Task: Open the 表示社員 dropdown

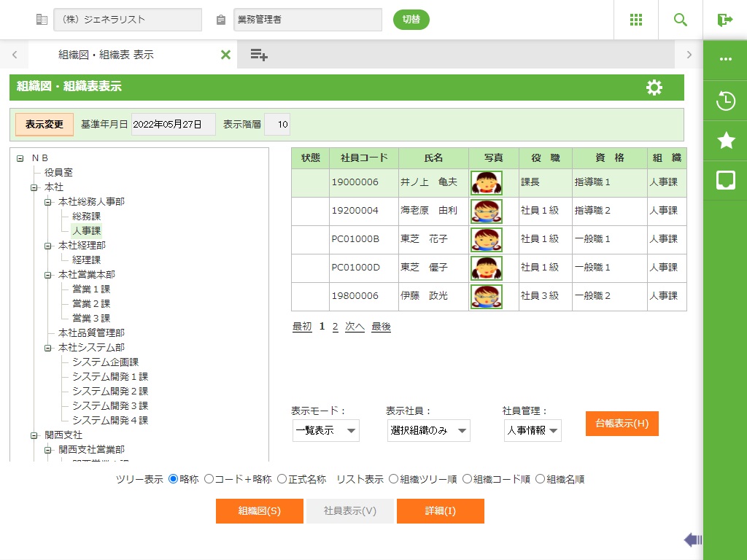Action: [x=428, y=431]
